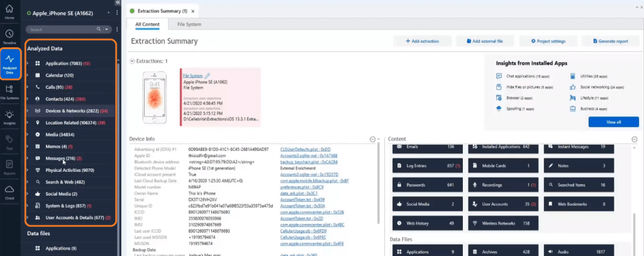Open the device kebab menu

[117, 13]
